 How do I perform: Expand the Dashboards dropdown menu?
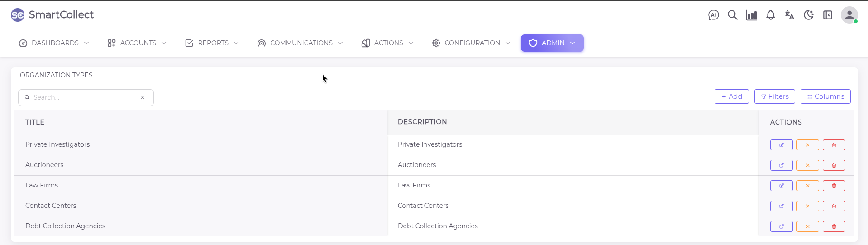[x=54, y=43]
